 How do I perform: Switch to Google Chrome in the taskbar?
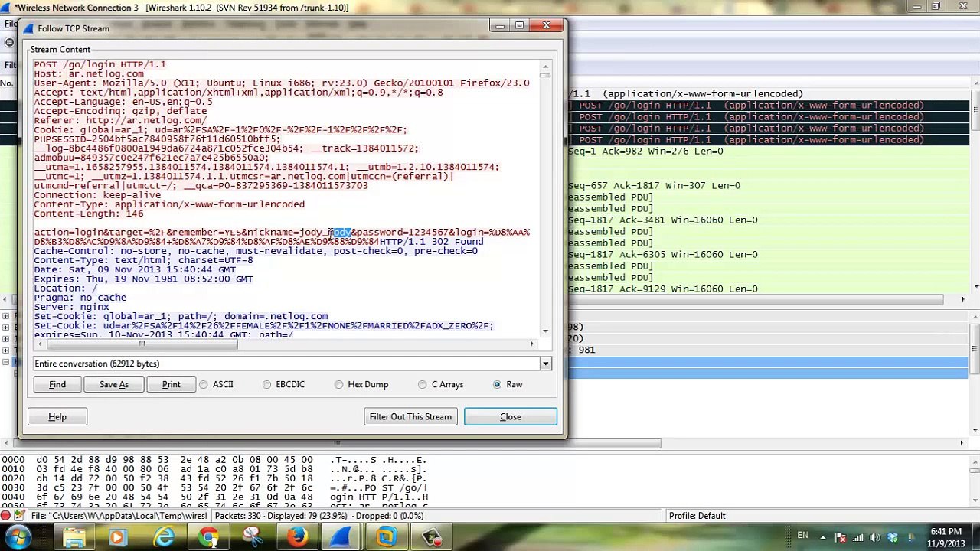(x=207, y=537)
